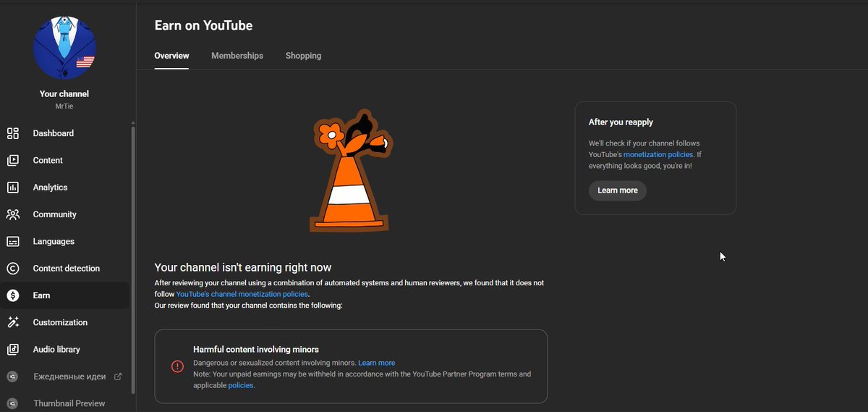
Task: Click the Thumbnail Preview icon
Action: tap(12, 403)
